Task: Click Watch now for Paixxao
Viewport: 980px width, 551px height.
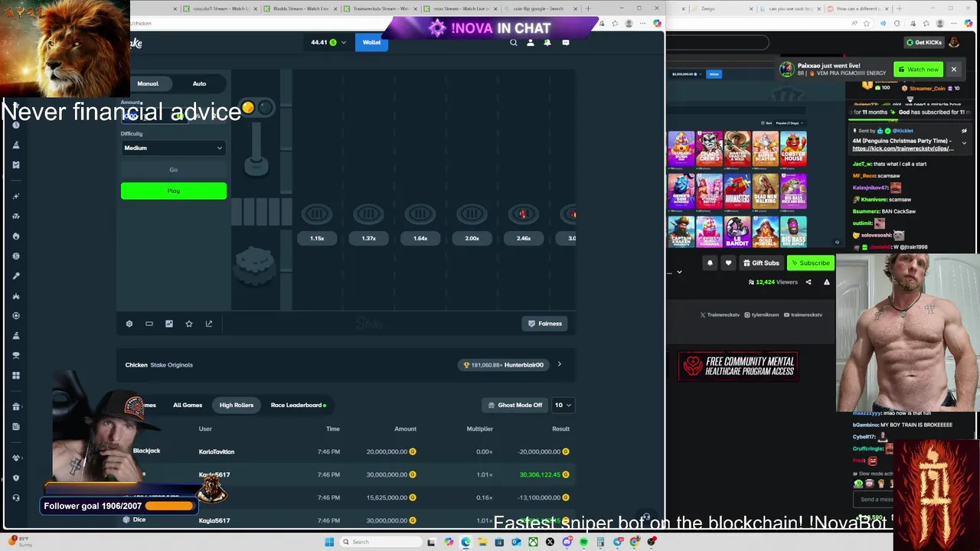Action: pos(919,70)
